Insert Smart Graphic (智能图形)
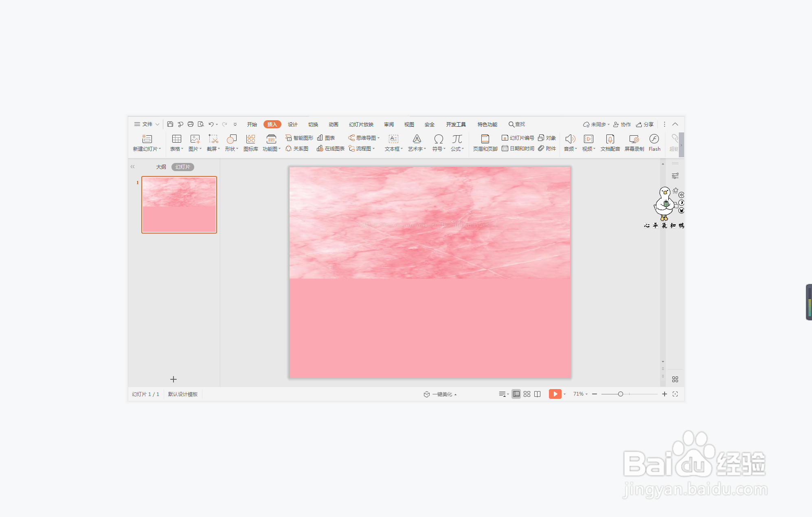 (x=299, y=138)
